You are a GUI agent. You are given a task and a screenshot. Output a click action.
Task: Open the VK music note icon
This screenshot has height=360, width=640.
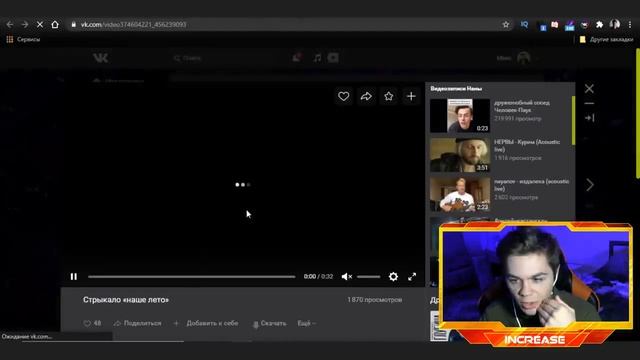[317, 58]
